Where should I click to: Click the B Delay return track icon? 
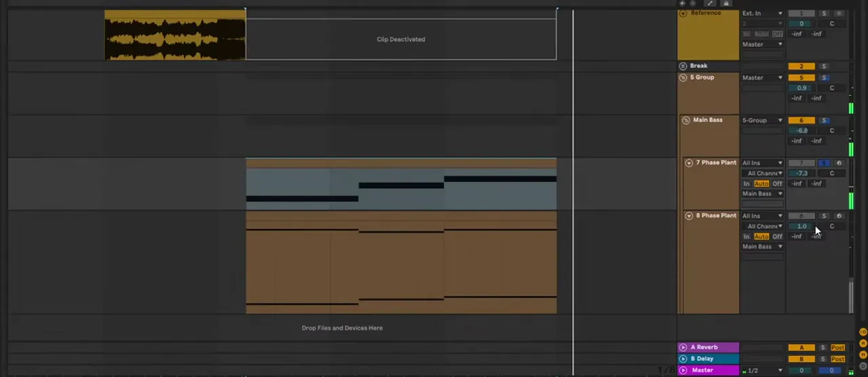pos(683,359)
